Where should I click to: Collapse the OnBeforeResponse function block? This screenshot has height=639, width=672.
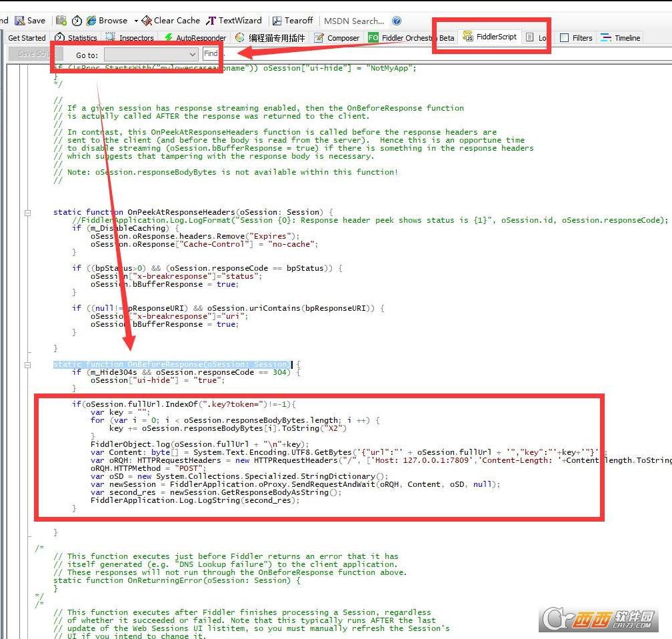pos(28,365)
